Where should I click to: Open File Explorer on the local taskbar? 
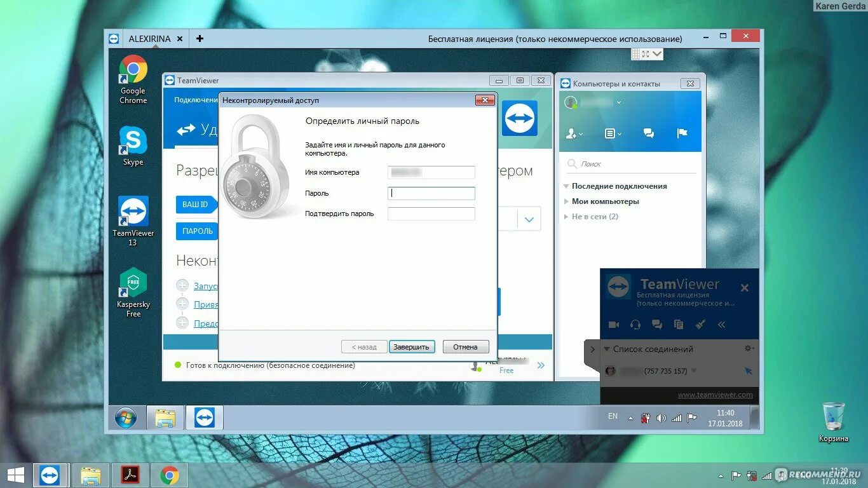click(90, 475)
